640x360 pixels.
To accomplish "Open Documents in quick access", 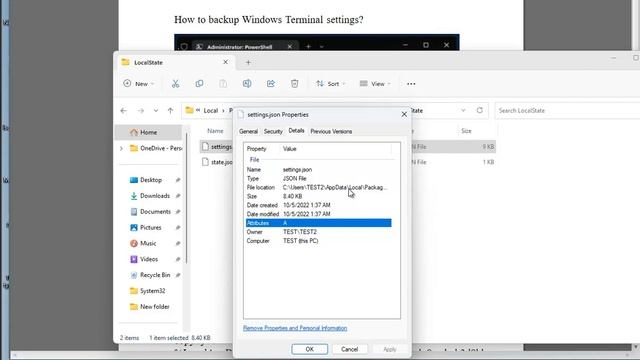I will click(155, 212).
